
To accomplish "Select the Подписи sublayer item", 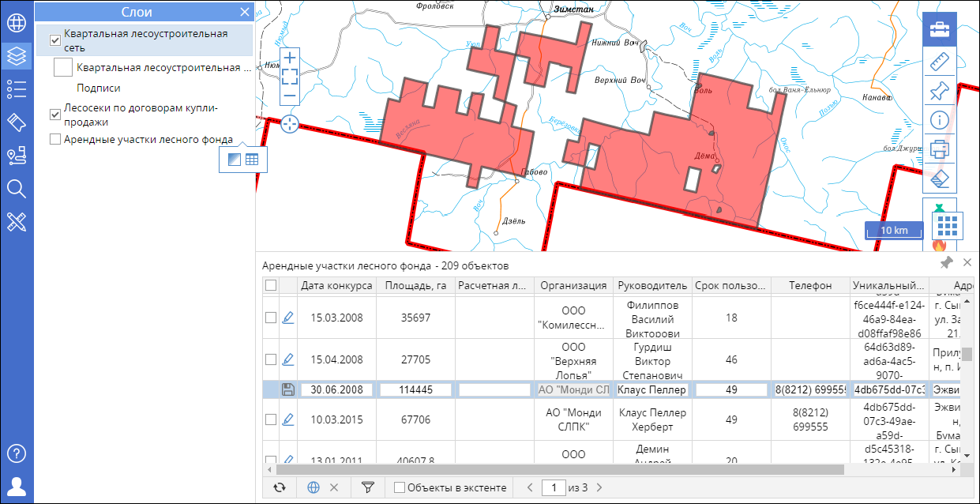I will [99, 88].
